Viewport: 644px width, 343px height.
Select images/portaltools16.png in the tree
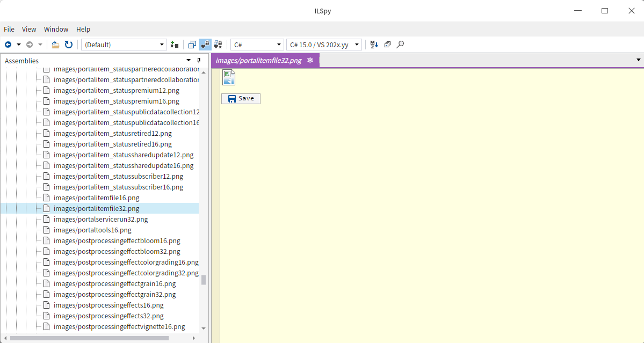click(92, 230)
